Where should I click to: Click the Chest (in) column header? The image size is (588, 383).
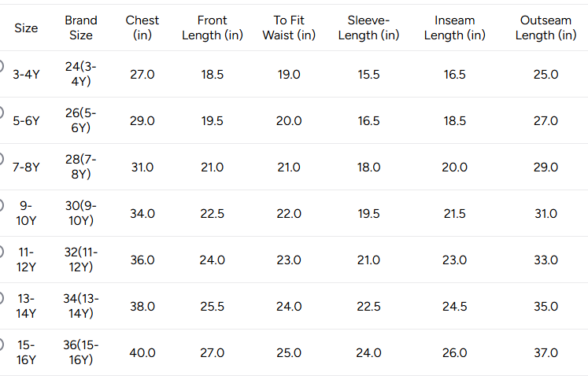[142, 28]
